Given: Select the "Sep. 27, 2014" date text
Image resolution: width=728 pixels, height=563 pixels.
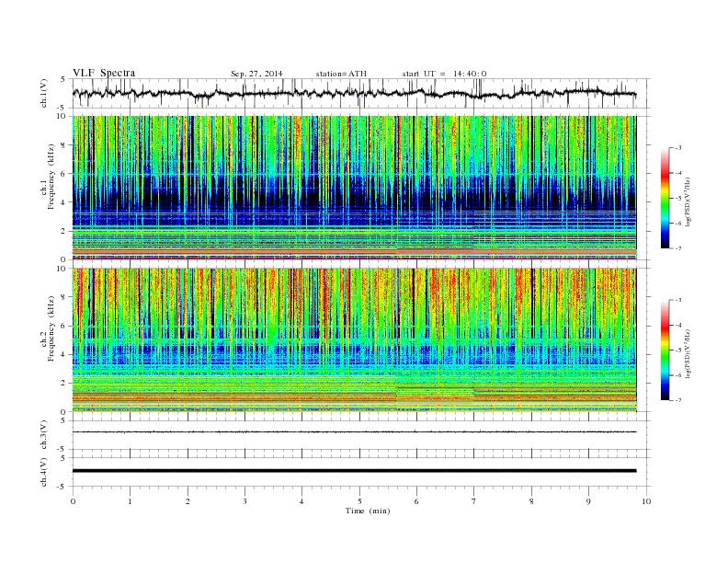Looking at the screenshot, I should pos(256,74).
